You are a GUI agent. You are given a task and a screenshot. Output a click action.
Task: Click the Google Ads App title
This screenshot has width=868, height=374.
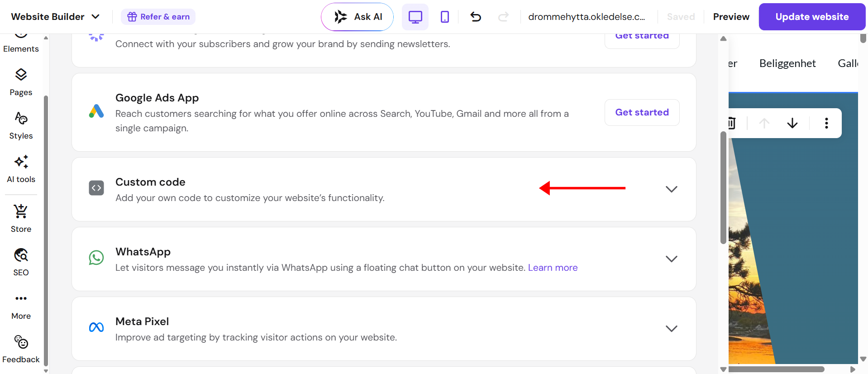coord(157,98)
